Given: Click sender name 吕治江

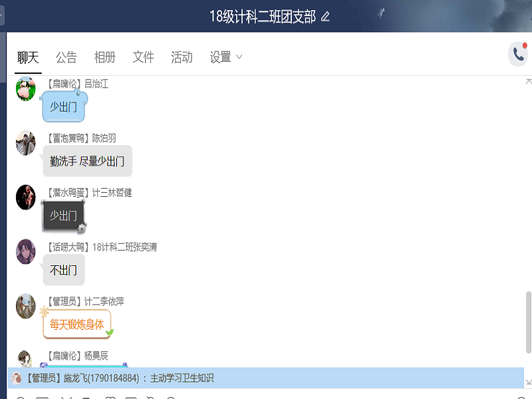Looking at the screenshot, I should (96, 84).
